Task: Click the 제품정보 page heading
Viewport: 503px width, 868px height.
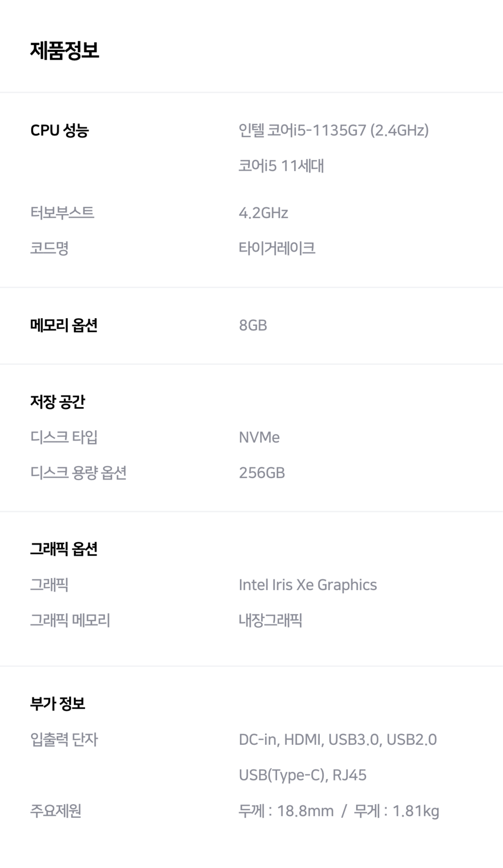Action: pyautogui.click(x=64, y=50)
